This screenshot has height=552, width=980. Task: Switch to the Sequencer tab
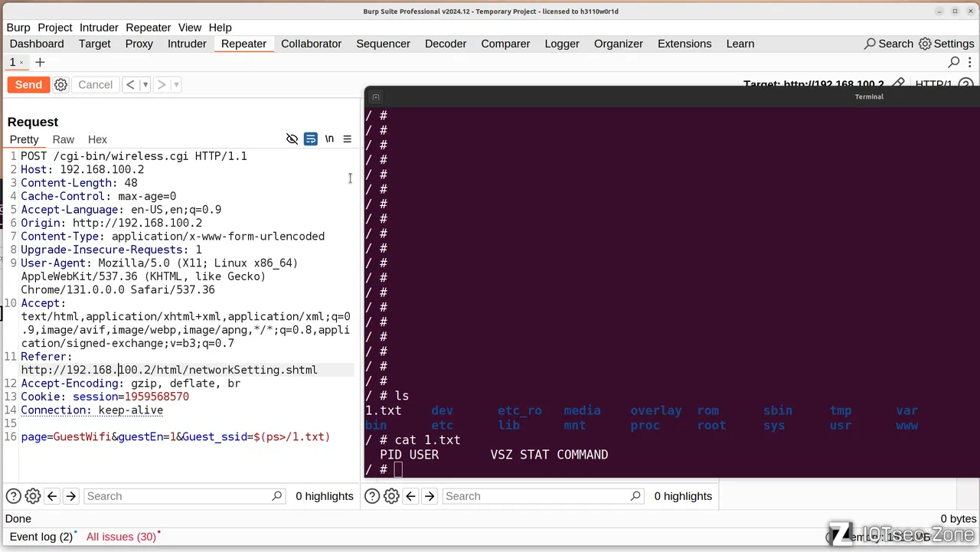point(383,44)
